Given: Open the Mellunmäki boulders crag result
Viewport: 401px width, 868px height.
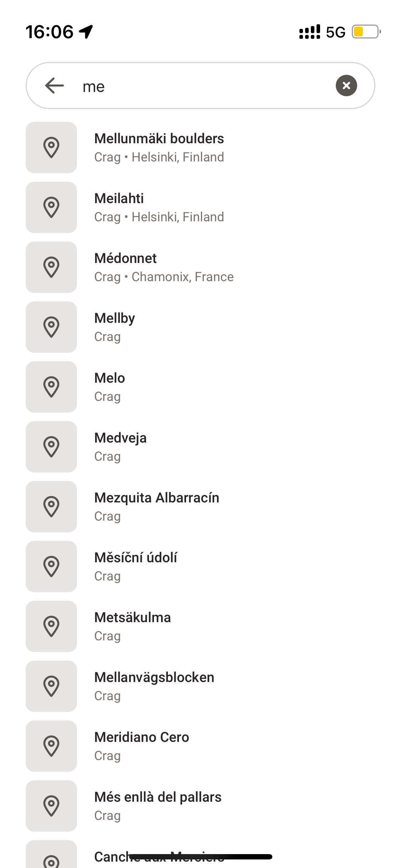Looking at the screenshot, I should [159, 148].
